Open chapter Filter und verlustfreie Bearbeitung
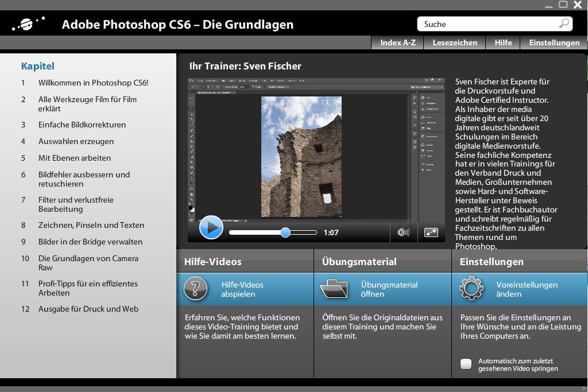 pos(76,204)
